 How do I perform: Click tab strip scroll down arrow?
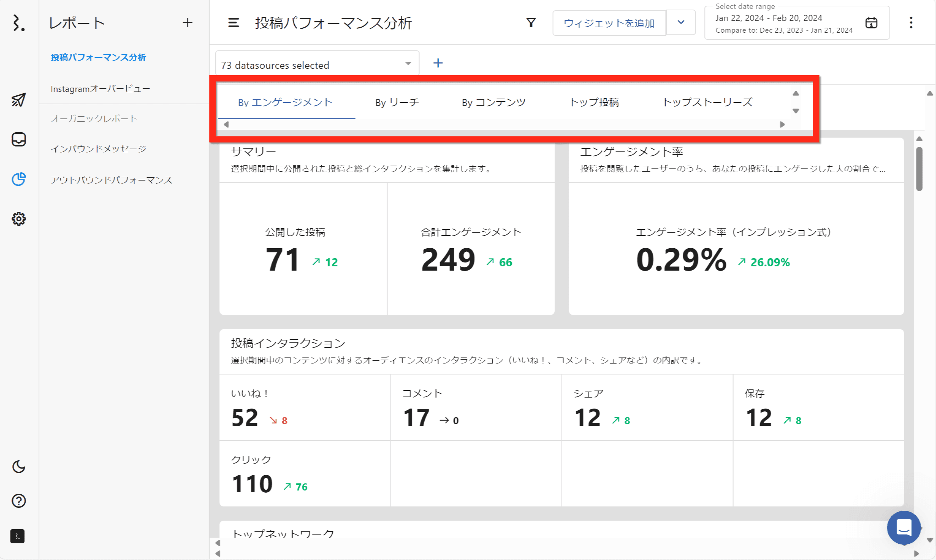[796, 111]
